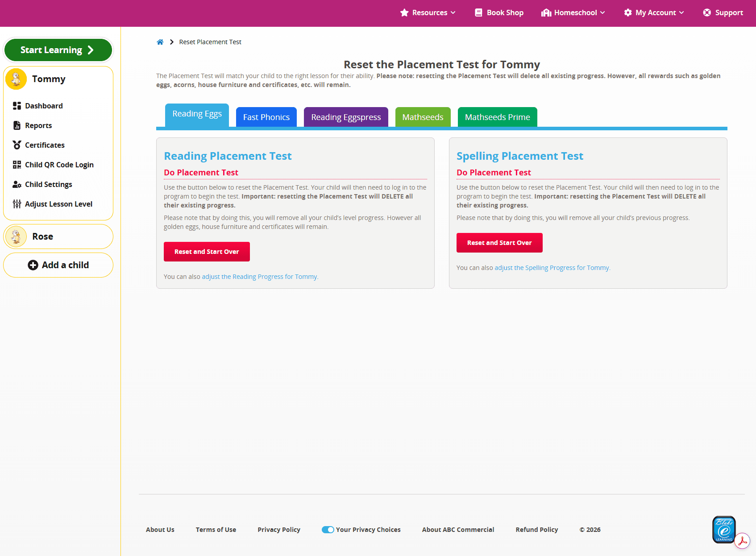Image resolution: width=756 pixels, height=556 pixels.
Task: Click the Adjust Lesson Level sliders icon
Action: [17, 204]
